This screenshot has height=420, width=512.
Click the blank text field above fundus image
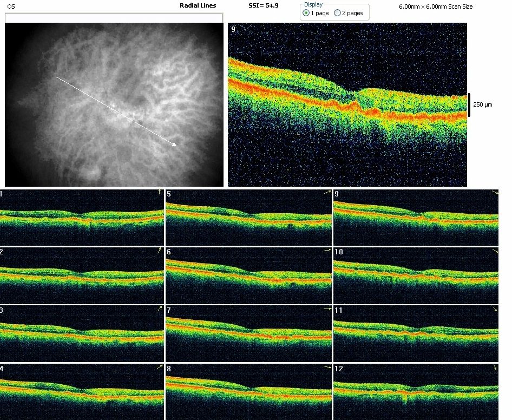click(114, 18)
